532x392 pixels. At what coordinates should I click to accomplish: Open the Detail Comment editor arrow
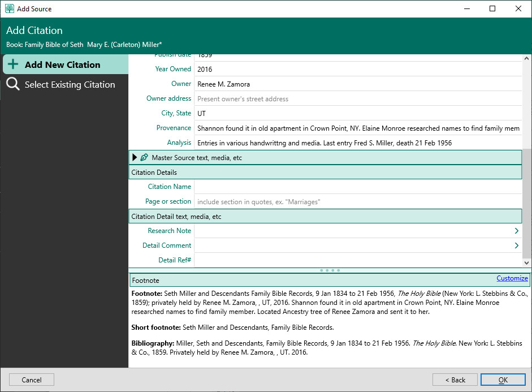pos(516,245)
